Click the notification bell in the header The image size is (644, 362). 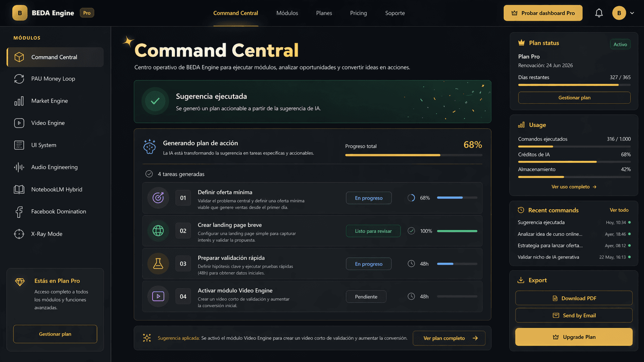599,13
